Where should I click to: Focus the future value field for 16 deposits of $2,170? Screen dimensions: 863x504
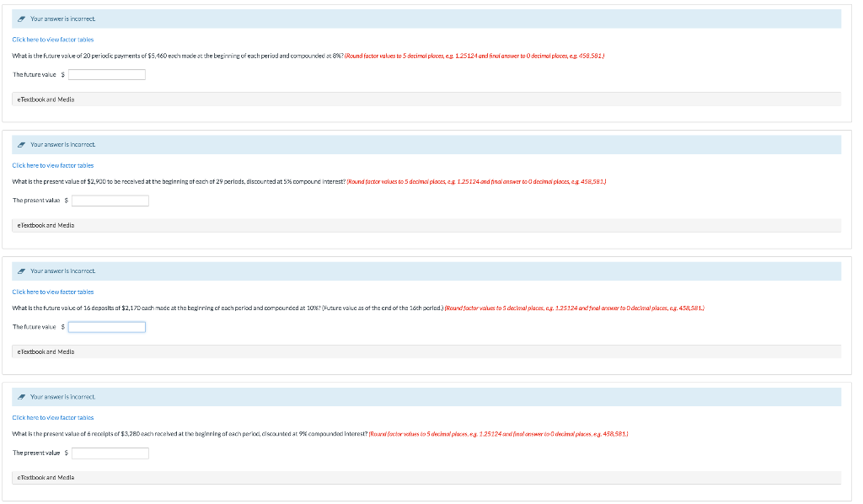pos(107,327)
